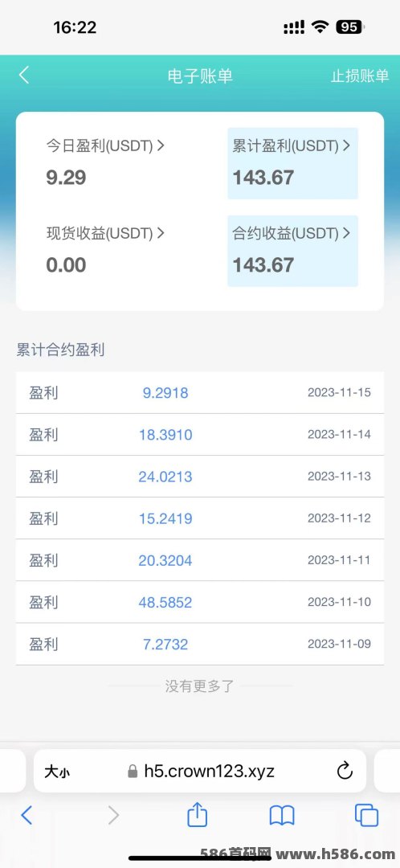Tap the lock icon beside the URL
Image resolution: width=400 pixels, height=868 pixels.
point(133,771)
